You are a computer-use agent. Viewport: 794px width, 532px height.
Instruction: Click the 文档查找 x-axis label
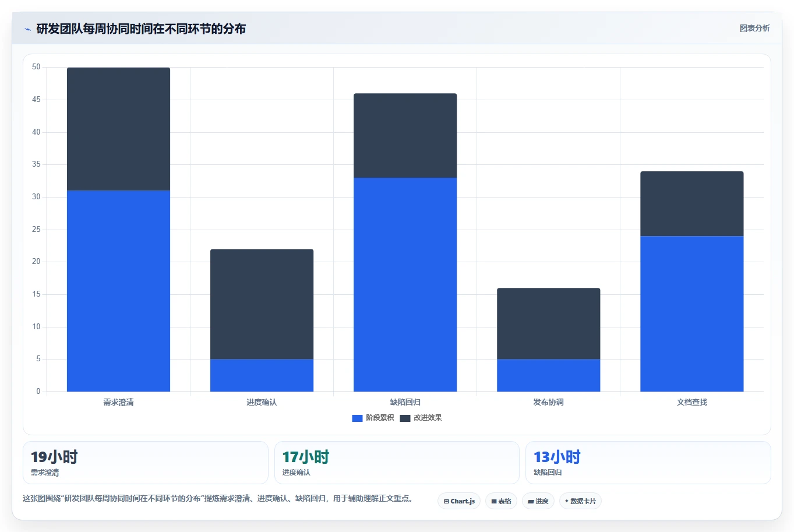[691, 402]
